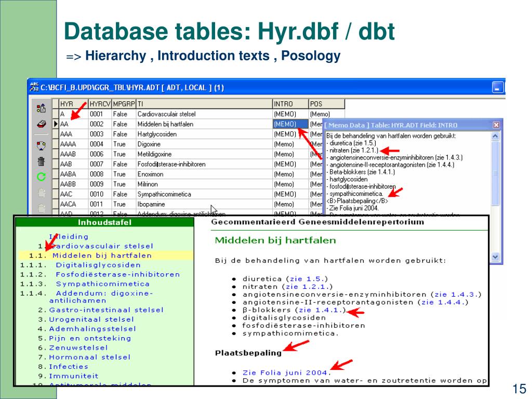Follow the 'zie 1.4.4.' link
The width and height of the screenshot is (532, 399).
443,302
